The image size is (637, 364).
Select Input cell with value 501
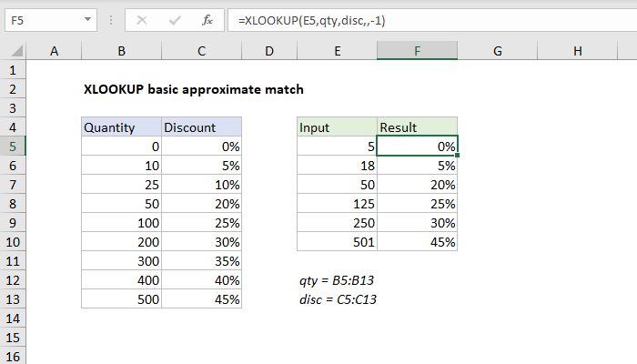coord(338,242)
